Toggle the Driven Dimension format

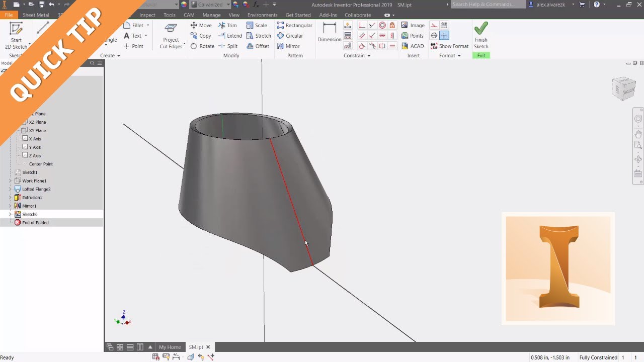[444, 25]
